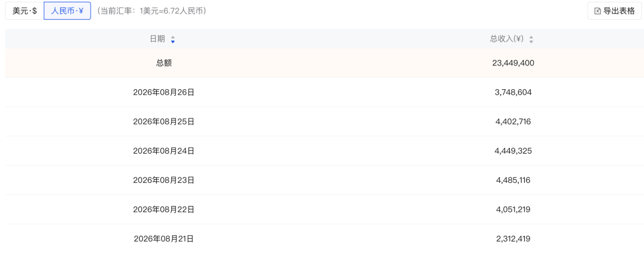Sort by 日期 using the sort arrows

coord(173,39)
